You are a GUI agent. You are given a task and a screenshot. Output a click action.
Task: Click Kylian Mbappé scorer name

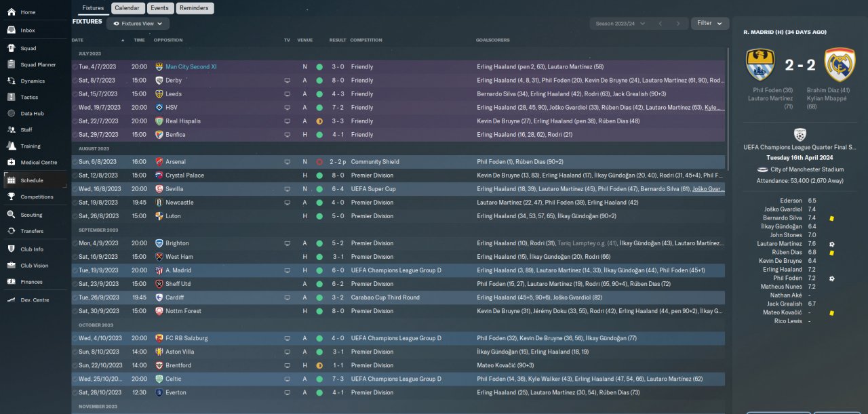pos(827,98)
